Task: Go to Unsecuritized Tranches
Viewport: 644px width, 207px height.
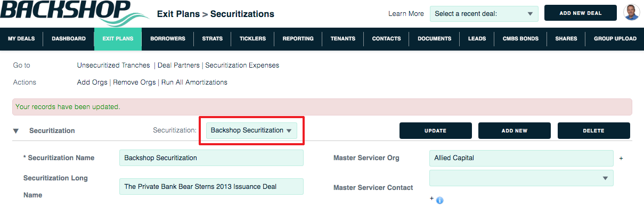Action: (x=113, y=65)
